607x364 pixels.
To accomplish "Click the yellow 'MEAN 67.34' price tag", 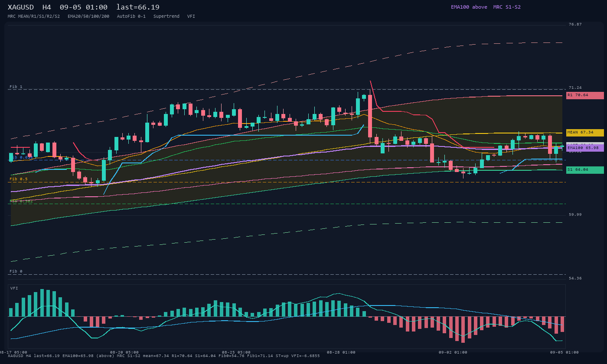I will coord(585,133).
